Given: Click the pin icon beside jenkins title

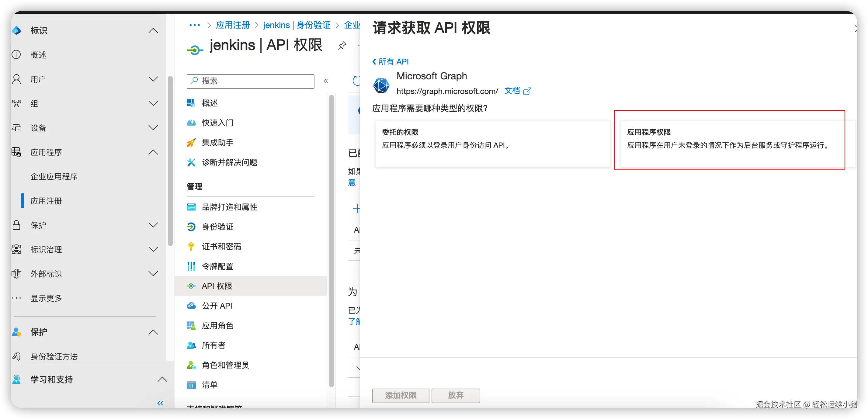Looking at the screenshot, I should click(342, 46).
